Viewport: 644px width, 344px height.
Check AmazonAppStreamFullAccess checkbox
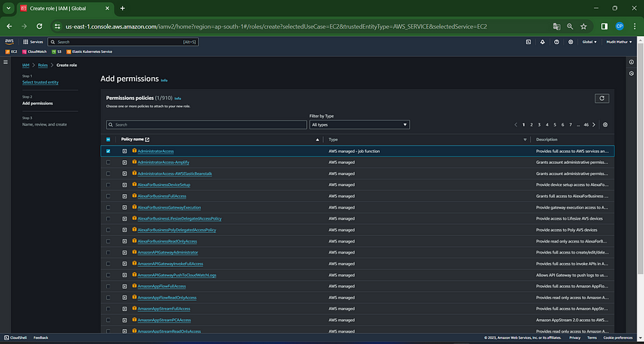coord(108,309)
